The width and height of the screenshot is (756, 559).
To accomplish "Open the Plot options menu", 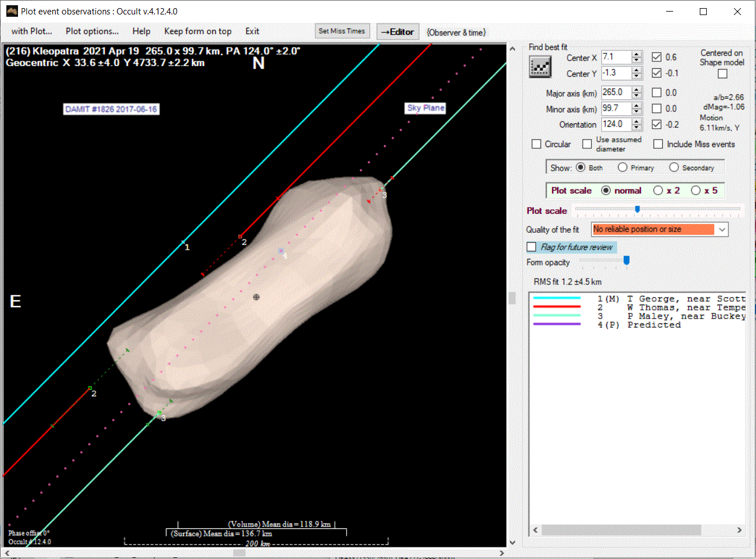I will pyautogui.click(x=92, y=31).
